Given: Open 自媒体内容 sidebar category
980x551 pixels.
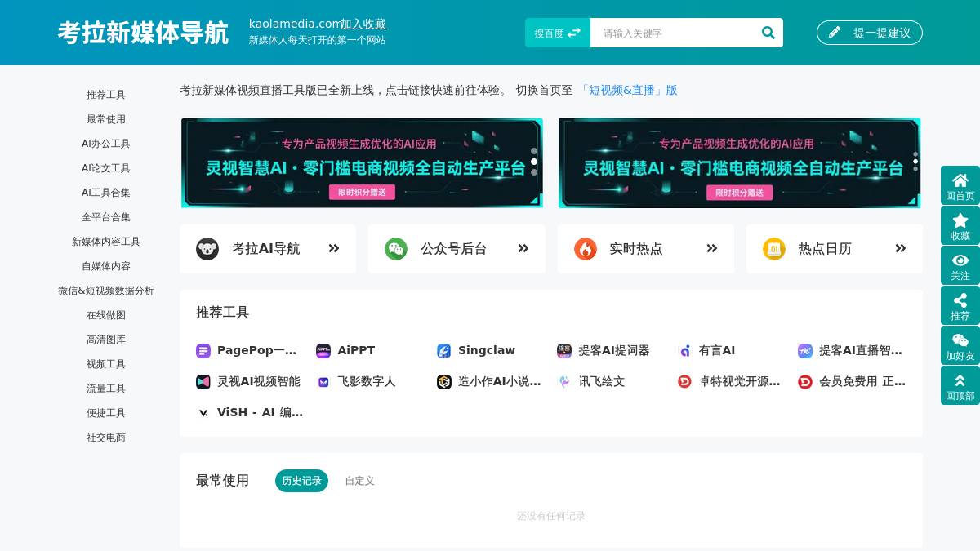Looking at the screenshot, I should click(x=106, y=266).
